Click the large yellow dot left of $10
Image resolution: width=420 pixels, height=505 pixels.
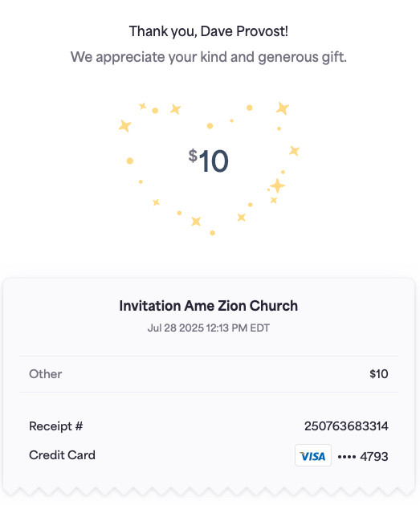click(130, 161)
